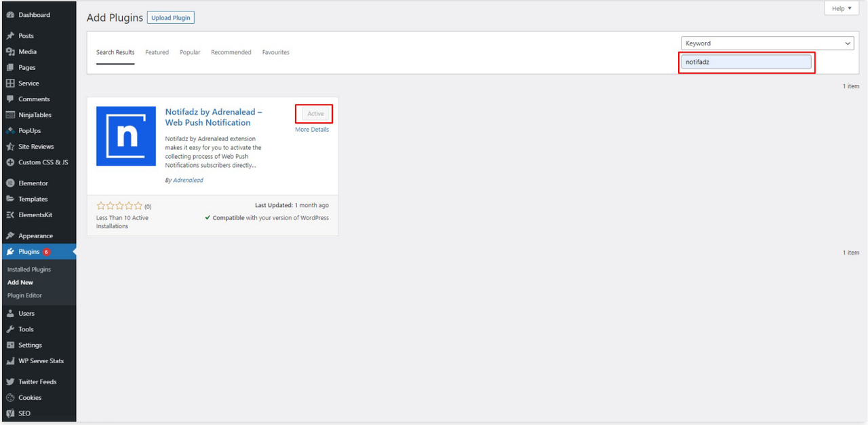Click the NinjaTables icon
868x425 pixels.
[10, 115]
